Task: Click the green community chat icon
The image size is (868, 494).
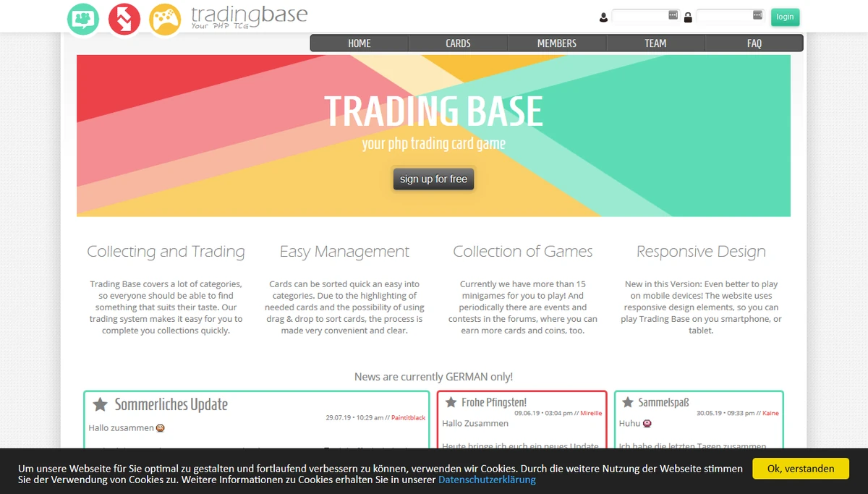Action: (x=82, y=17)
